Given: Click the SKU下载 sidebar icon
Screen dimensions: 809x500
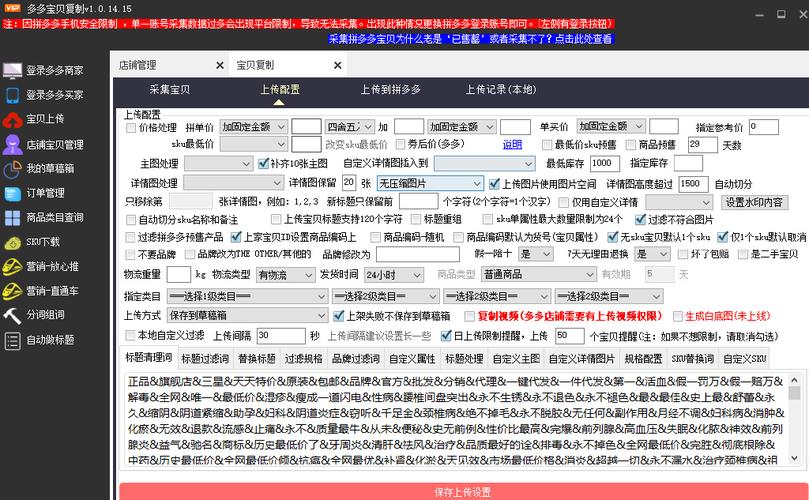Looking at the screenshot, I should click(x=12, y=242).
